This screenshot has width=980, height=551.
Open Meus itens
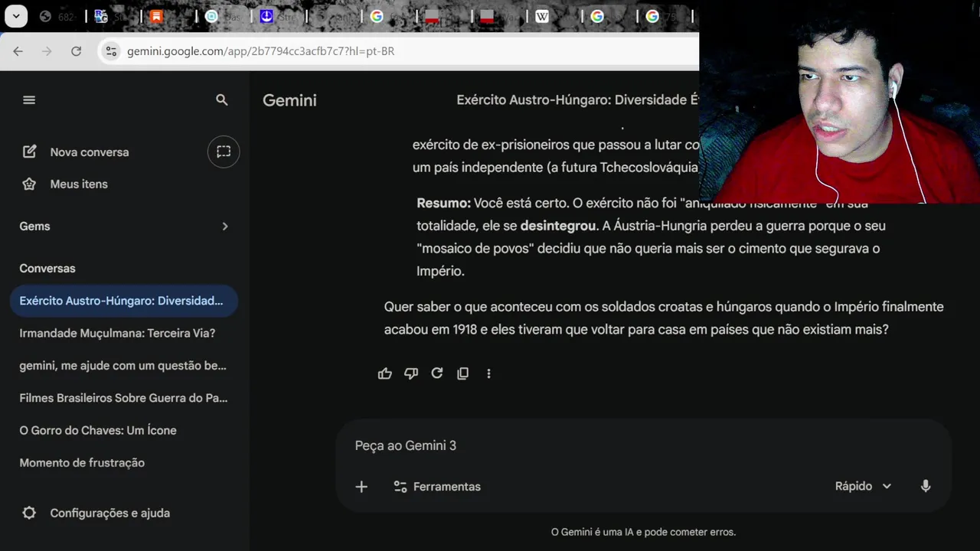coord(65,184)
